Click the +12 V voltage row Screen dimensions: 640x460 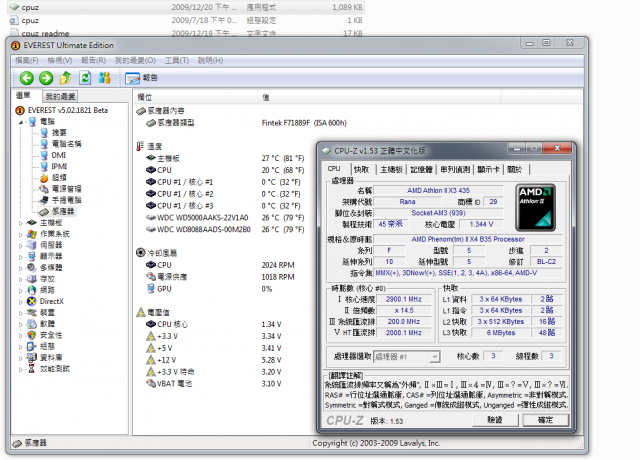click(x=213, y=360)
